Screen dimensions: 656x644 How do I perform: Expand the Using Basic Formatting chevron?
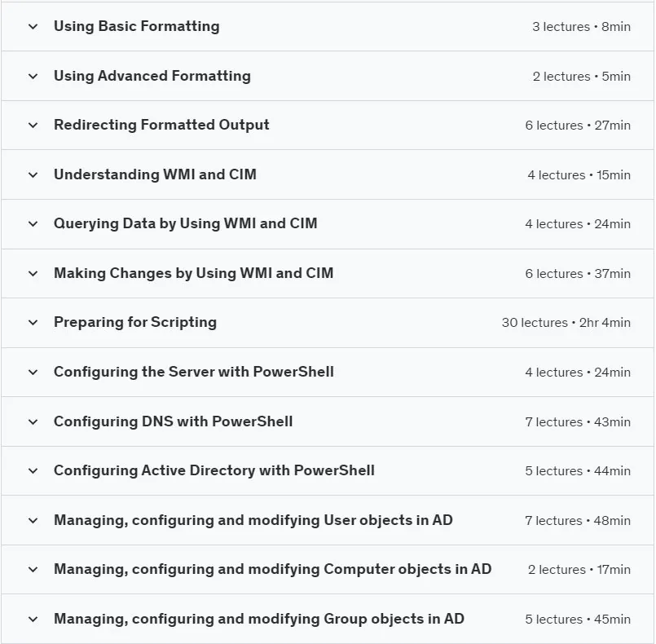click(x=33, y=27)
